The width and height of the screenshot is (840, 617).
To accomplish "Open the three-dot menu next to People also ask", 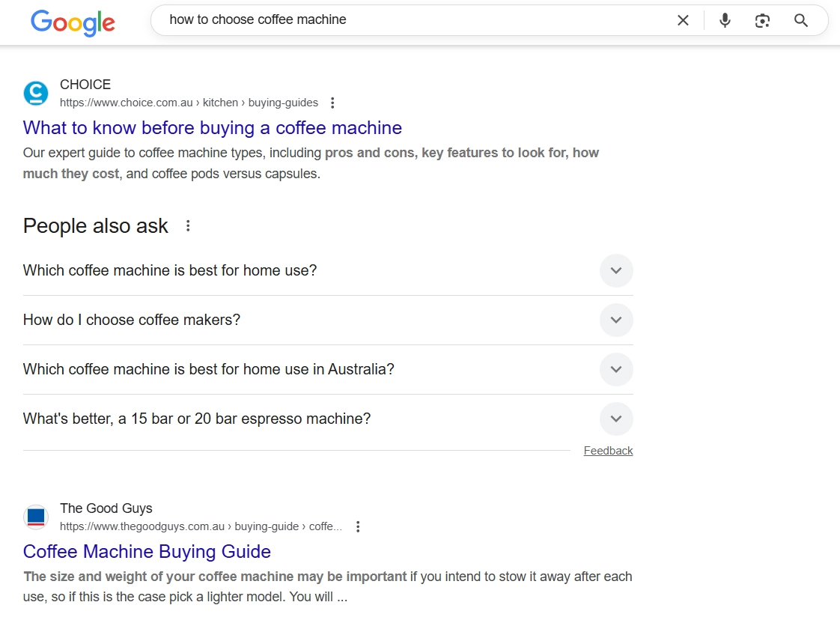I will pos(188,226).
